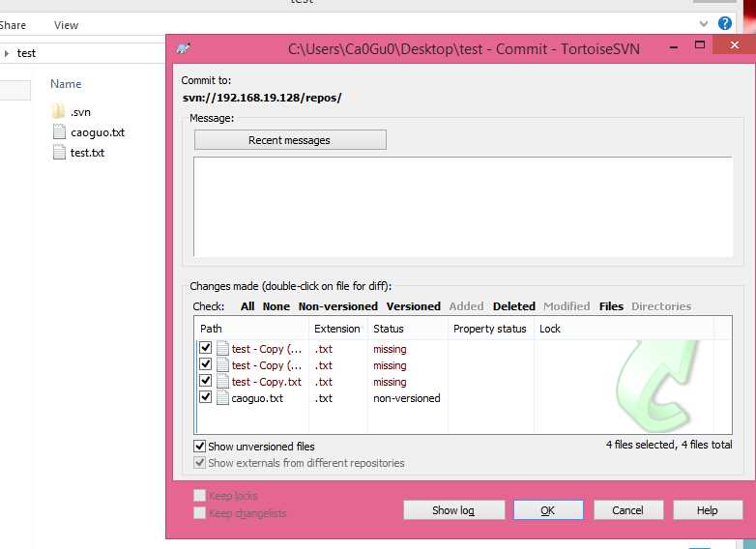
Task: Confirm commit with the OK button
Action: (x=548, y=510)
